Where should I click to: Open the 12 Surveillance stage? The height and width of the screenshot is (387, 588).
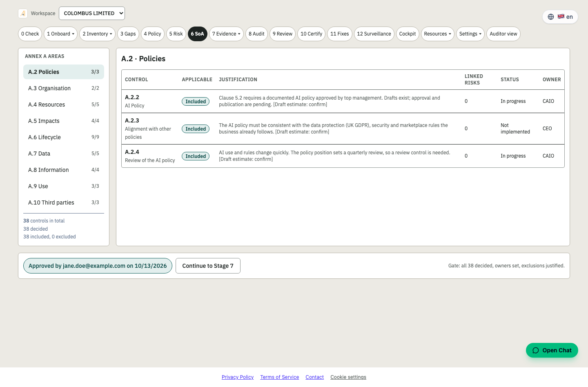374,34
